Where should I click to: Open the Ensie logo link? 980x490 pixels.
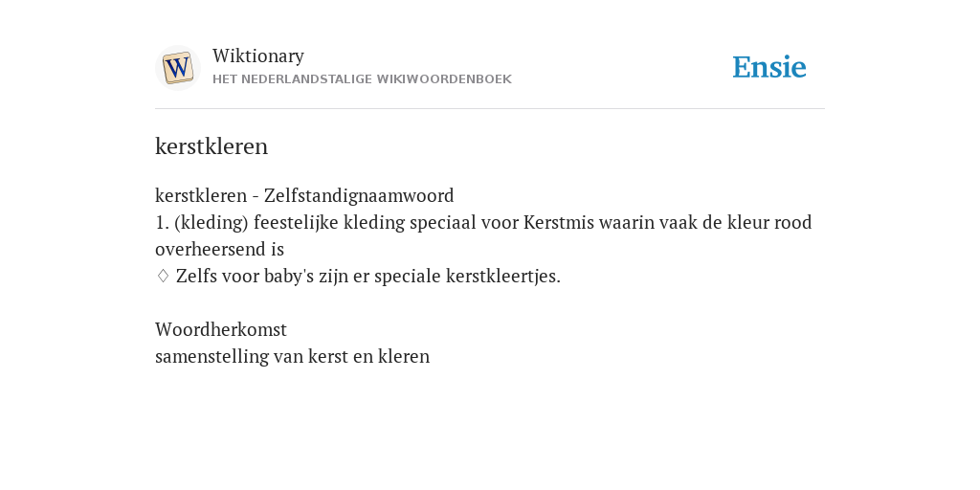(769, 67)
